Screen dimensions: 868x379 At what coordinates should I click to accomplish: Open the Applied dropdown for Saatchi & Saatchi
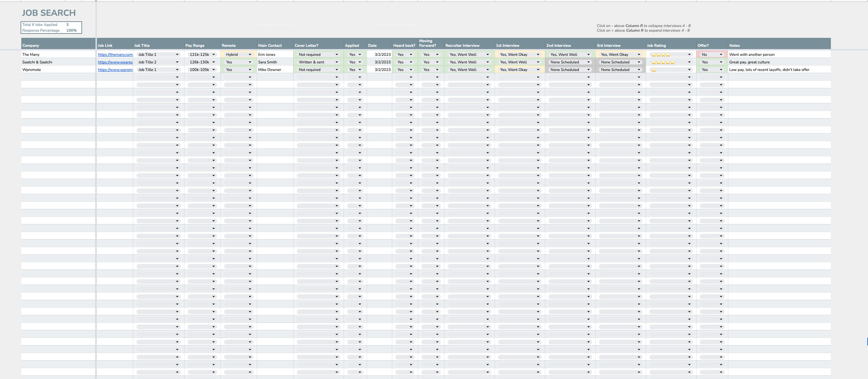pyautogui.click(x=360, y=62)
